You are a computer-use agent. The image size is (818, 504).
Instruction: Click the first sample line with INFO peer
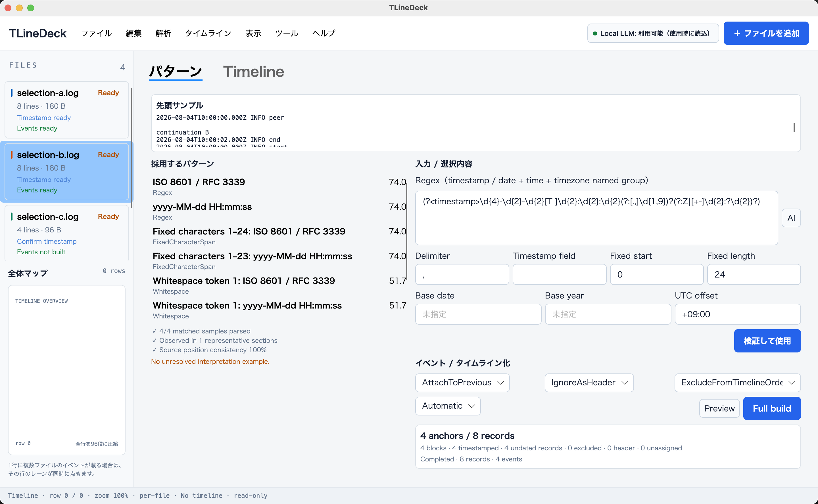pyautogui.click(x=220, y=118)
